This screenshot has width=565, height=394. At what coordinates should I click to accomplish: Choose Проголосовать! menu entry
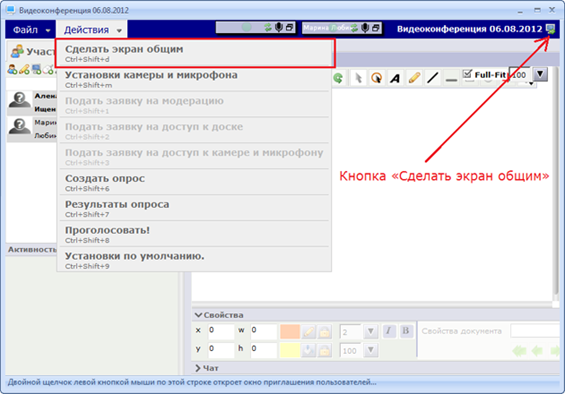(194, 234)
